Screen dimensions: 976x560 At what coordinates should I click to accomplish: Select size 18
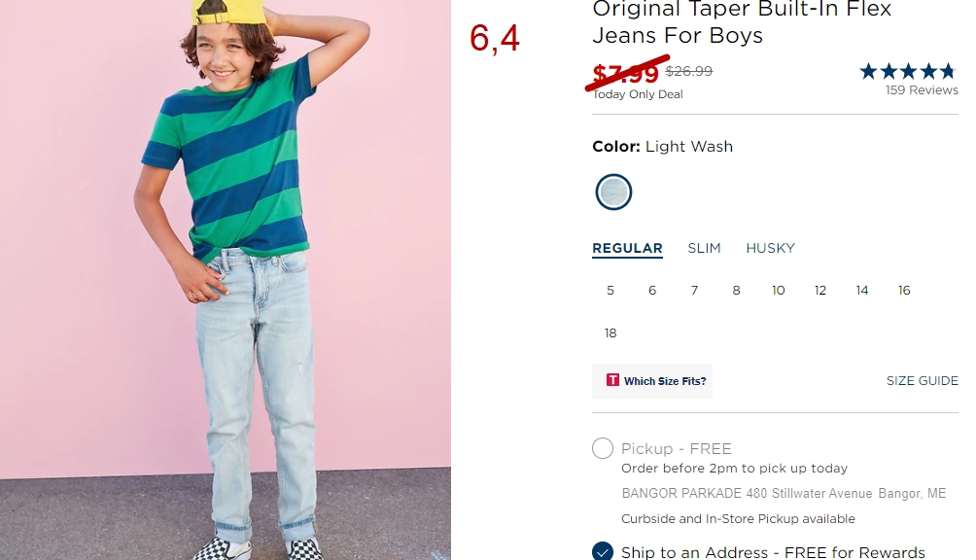pyautogui.click(x=610, y=333)
